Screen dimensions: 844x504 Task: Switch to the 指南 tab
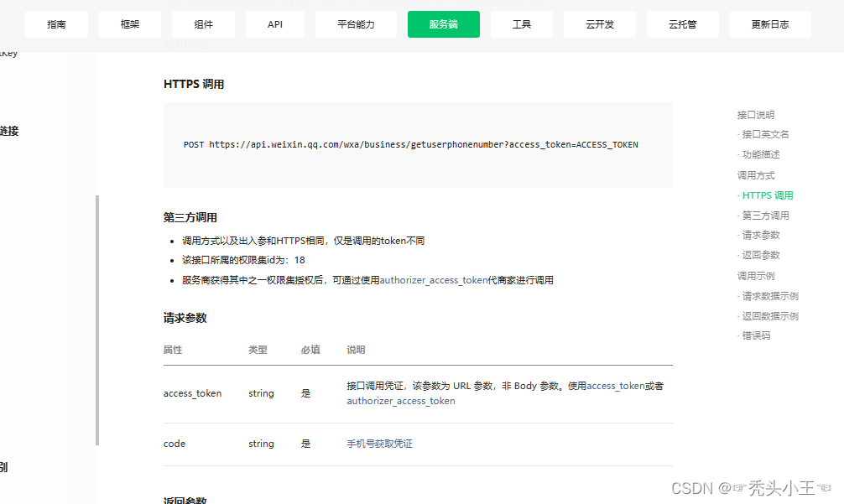tap(55, 24)
